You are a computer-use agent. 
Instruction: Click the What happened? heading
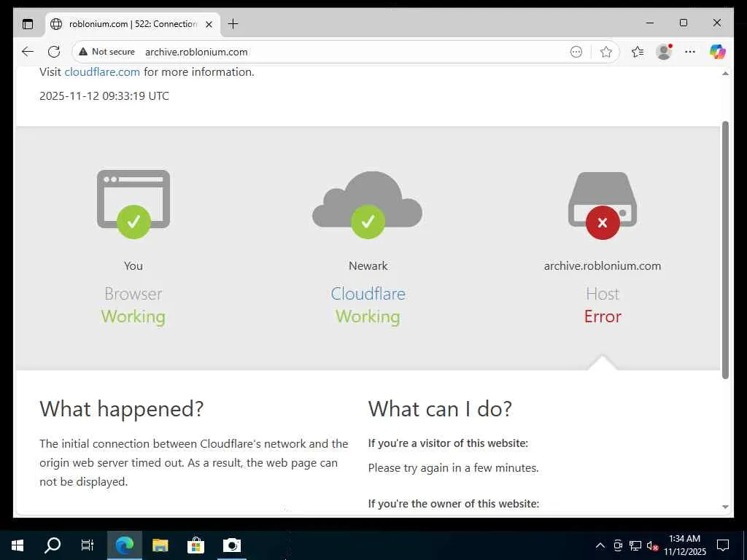tap(122, 408)
